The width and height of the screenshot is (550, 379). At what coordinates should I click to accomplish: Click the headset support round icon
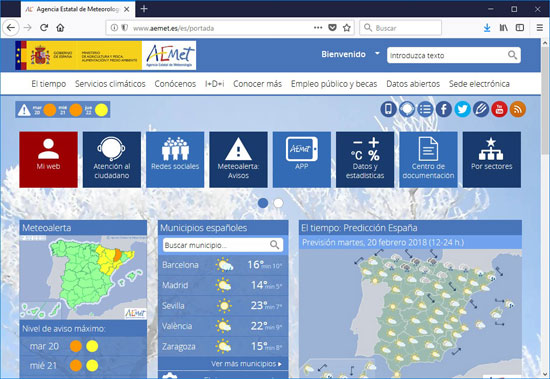coord(407,109)
